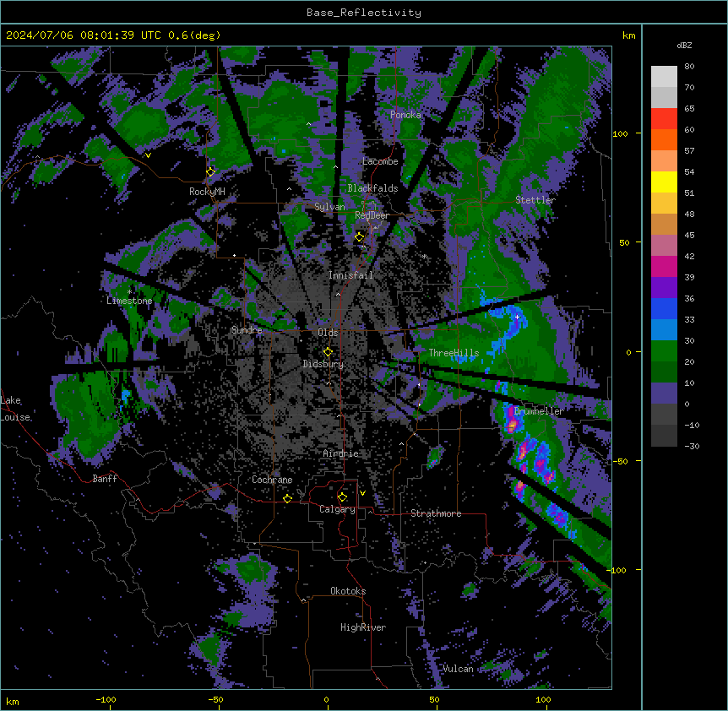This screenshot has width=728, height=711.
Task: Click the RockyMH label
Action: click(x=207, y=192)
